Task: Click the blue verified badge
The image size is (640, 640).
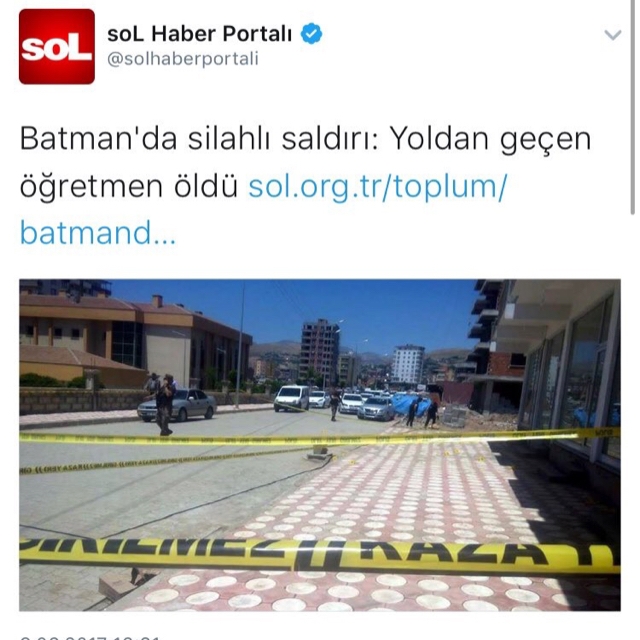Action: (311, 34)
